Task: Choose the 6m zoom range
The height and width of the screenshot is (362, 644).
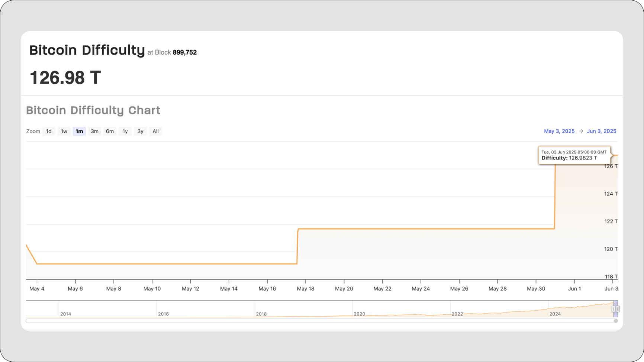Action: tap(110, 131)
